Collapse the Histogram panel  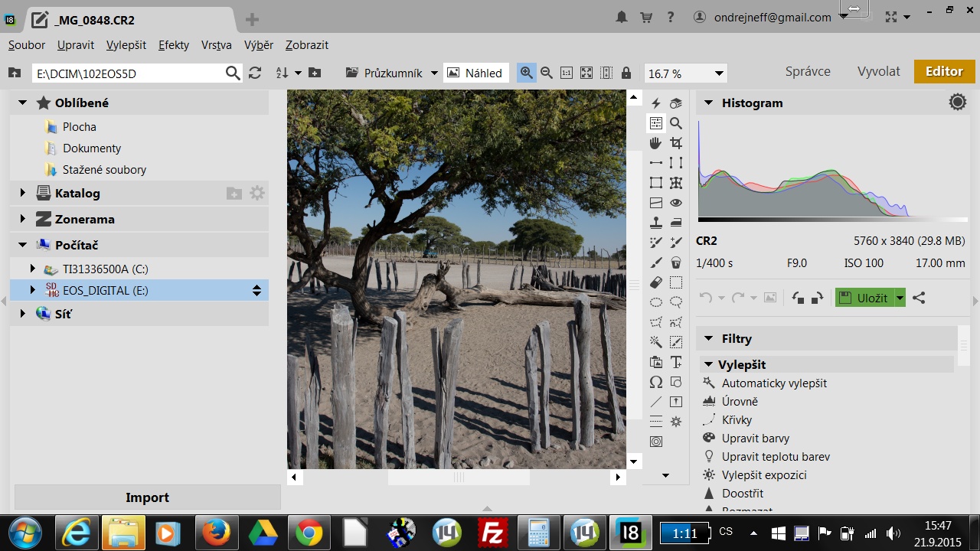click(x=708, y=103)
